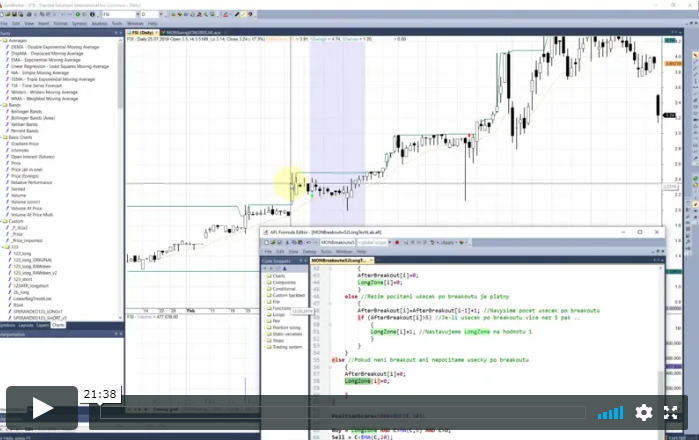
Task: Click the New document icon in AmiBroker toolbar
Action: pyautogui.click(x=3, y=14)
